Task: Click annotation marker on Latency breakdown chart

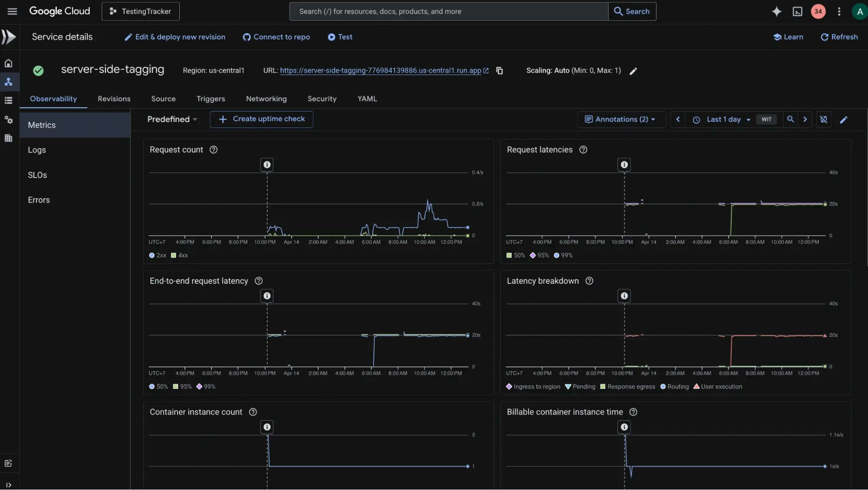Action: point(624,296)
